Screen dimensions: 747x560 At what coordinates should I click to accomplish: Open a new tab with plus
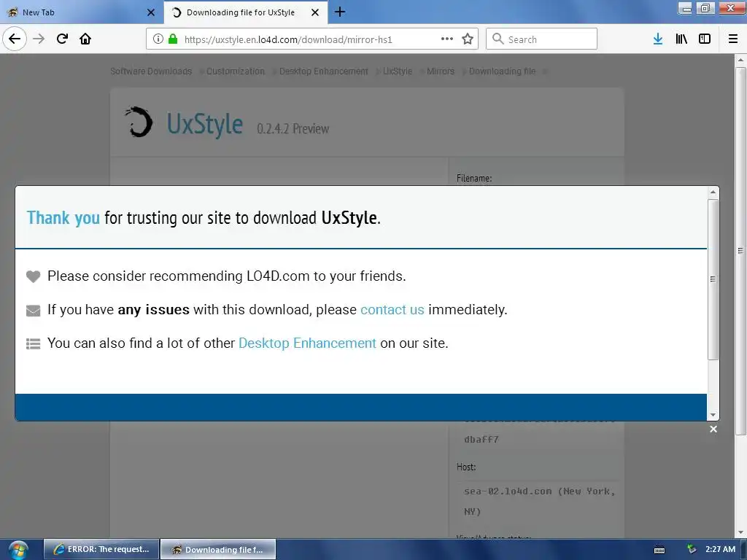(x=340, y=12)
